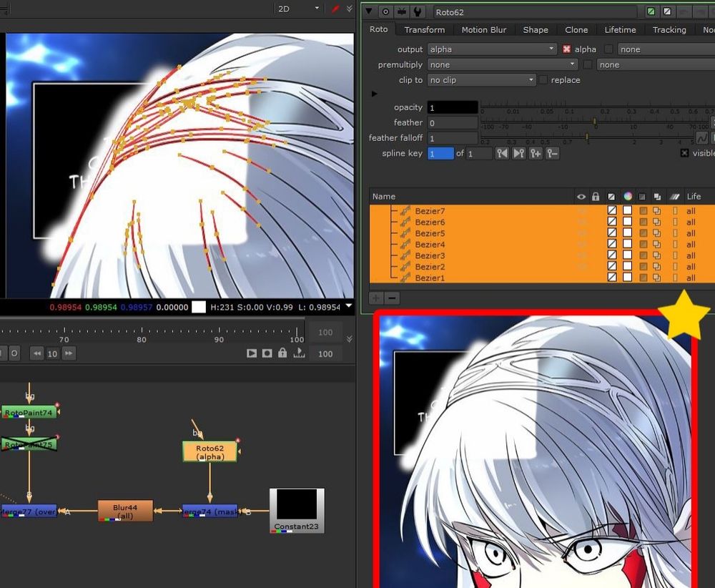Edit the Roto62 node name field
The width and height of the screenshot is (715, 588).
tap(534, 12)
